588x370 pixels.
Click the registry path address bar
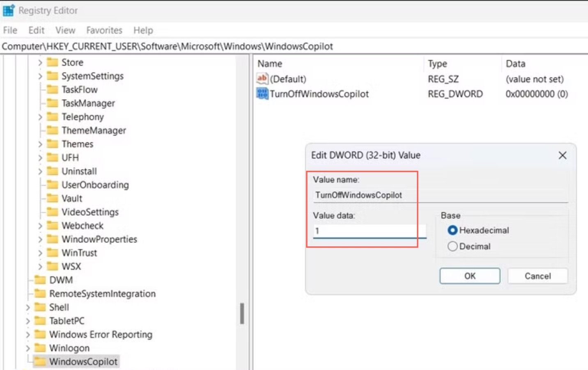click(294, 46)
